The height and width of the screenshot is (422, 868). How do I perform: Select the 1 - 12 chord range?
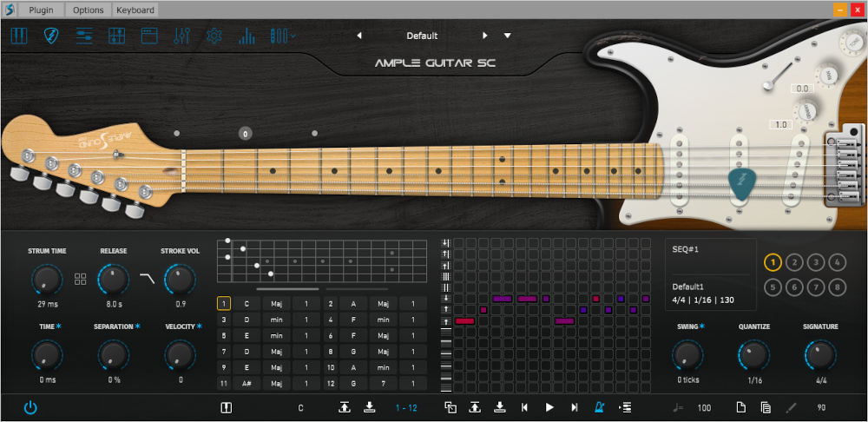coord(406,408)
